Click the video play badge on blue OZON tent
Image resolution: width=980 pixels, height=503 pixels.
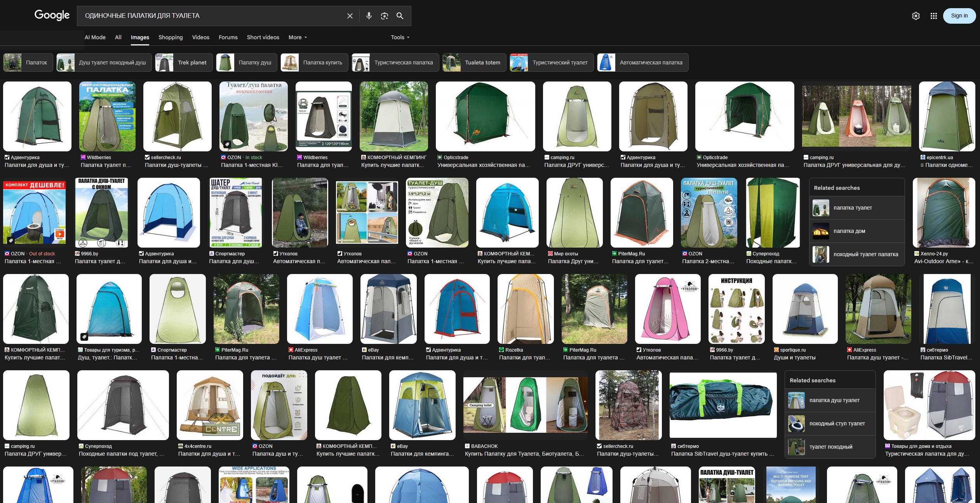(60, 234)
